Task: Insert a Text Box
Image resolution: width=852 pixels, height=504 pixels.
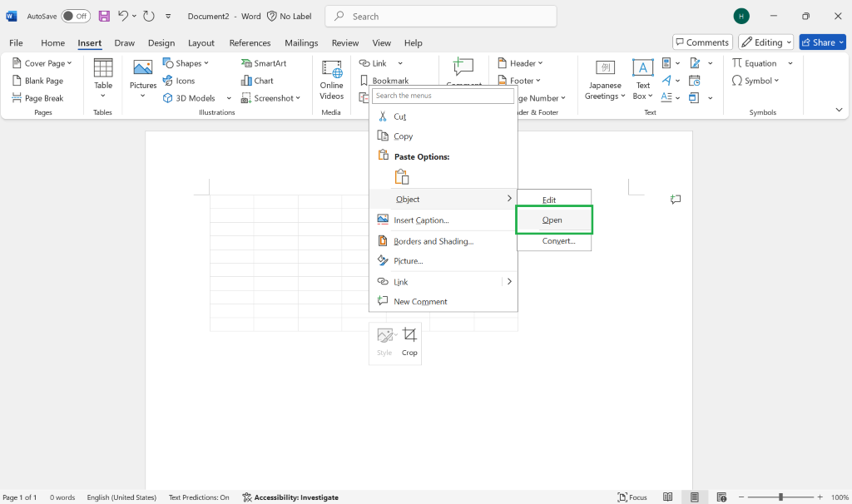Action: click(643, 80)
